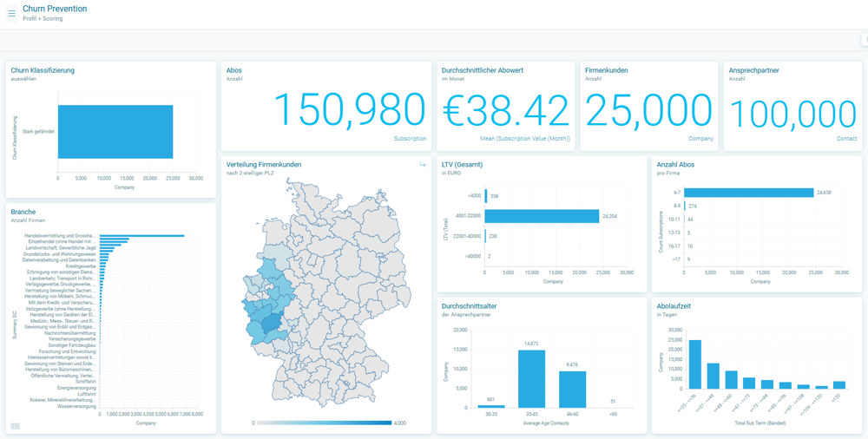Click the 100,000 Ansprechpartner KPI value

(792, 113)
